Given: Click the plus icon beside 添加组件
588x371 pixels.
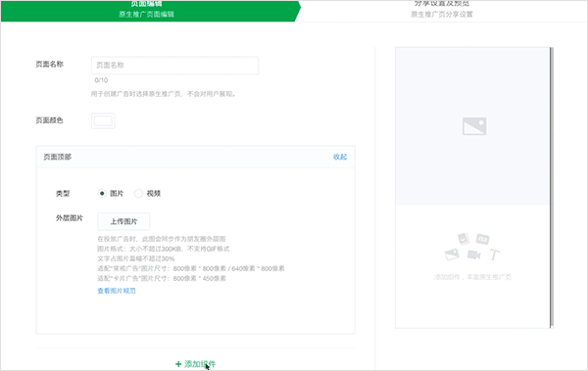Looking at the screenshot, I should [x=178, y=364].
